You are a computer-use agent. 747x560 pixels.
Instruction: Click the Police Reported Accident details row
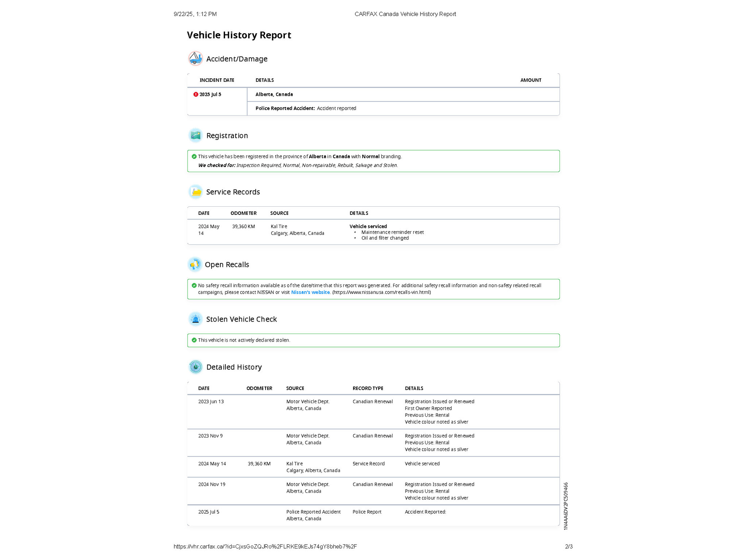click(306, 108)
